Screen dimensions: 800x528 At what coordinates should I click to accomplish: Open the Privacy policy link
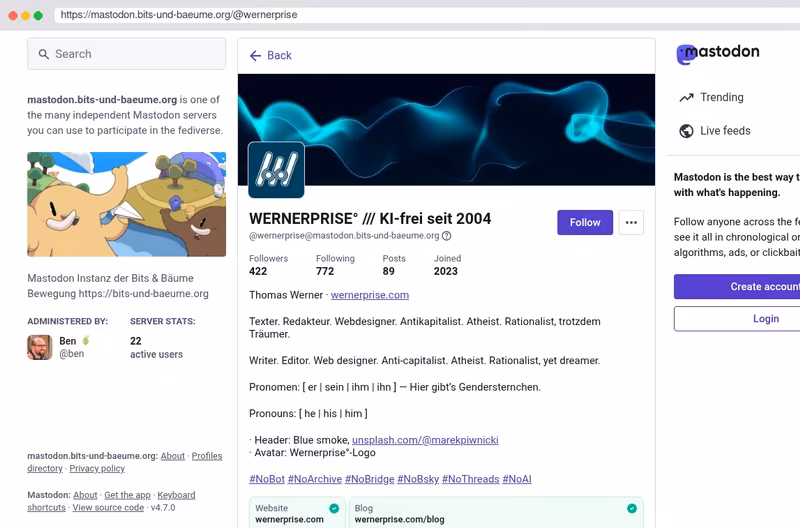97,468
